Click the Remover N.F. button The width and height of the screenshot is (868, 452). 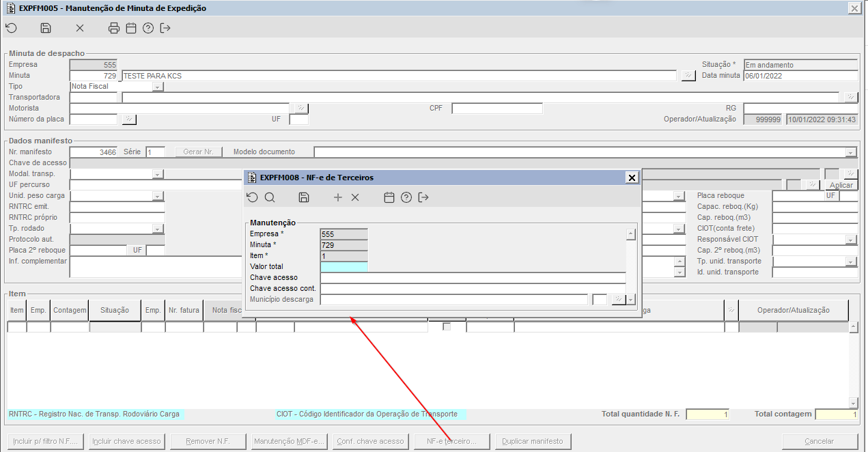208,441
